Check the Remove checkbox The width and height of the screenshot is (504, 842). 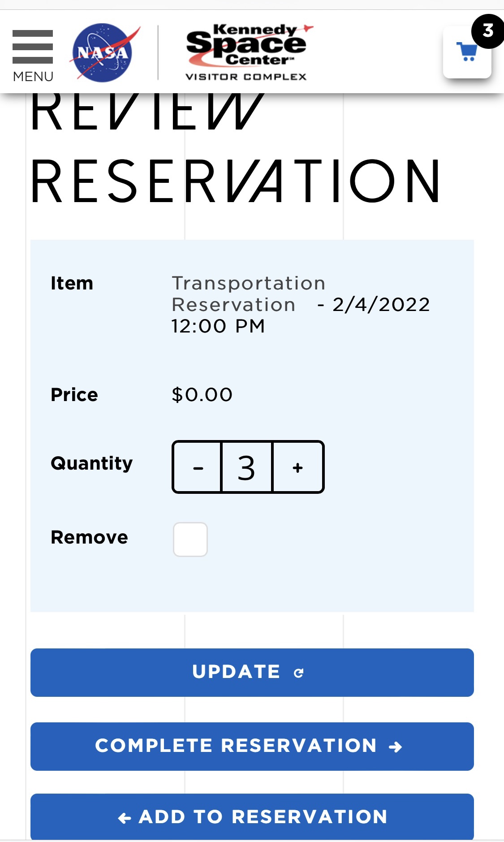point(190,540)
